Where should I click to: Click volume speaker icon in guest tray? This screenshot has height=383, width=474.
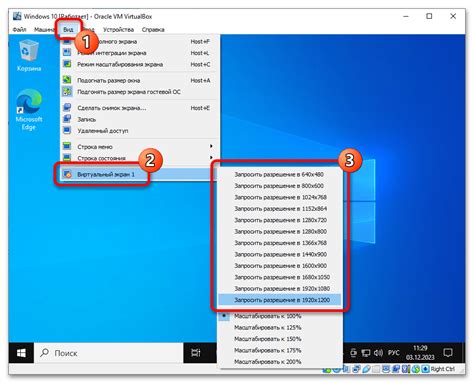(378, 353)
